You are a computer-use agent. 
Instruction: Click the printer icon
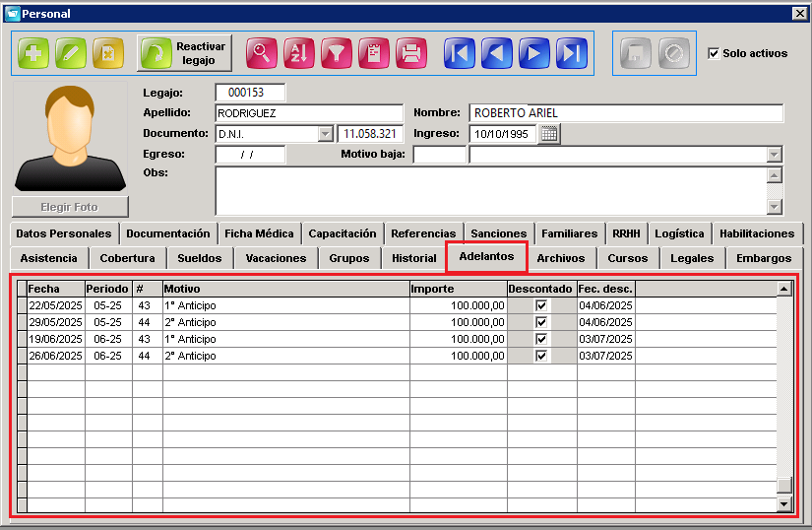coord(411,53)
